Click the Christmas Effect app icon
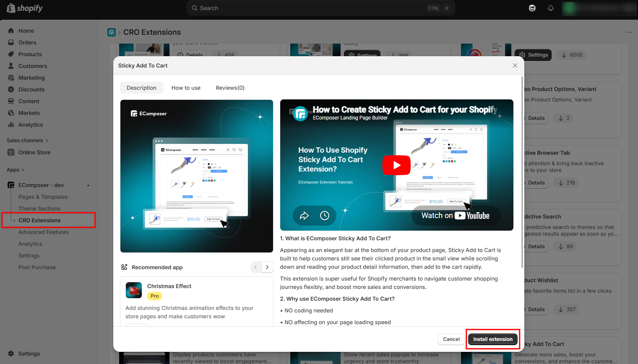This screenshot has height=364, width=638. [134, 290]
